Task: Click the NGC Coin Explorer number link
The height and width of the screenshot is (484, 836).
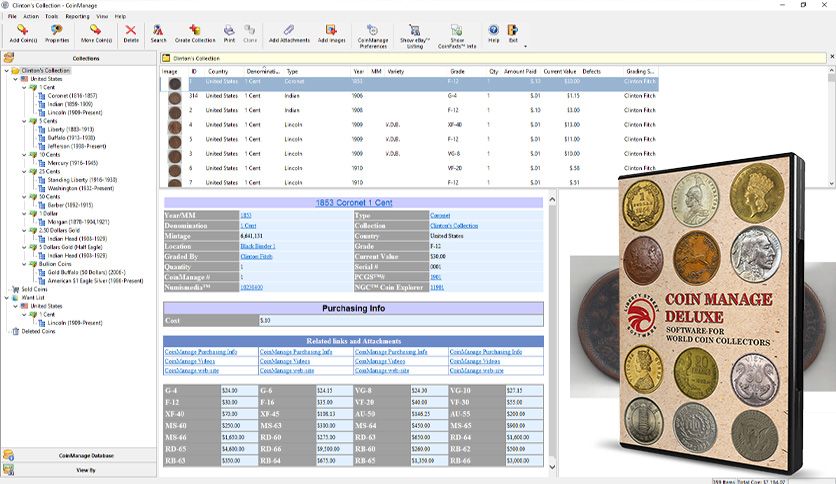Action: tap(437, 287)
